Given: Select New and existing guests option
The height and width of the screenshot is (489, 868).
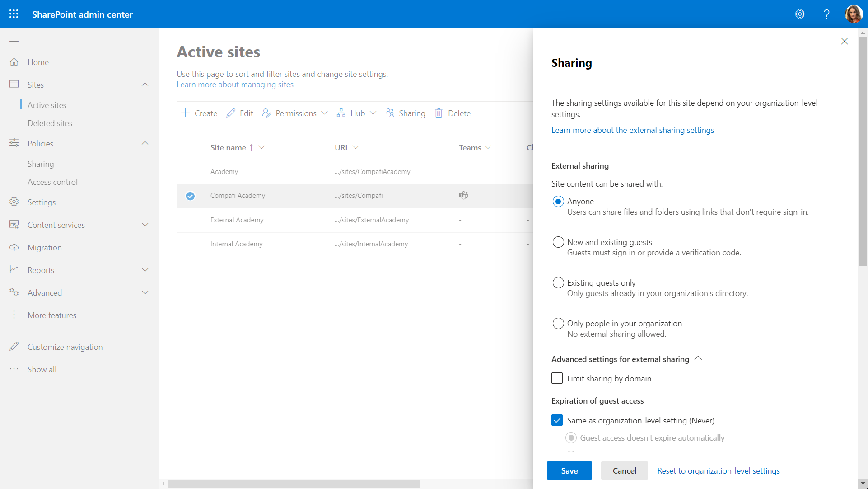Looking at the screenshot, I should (558, 242).
